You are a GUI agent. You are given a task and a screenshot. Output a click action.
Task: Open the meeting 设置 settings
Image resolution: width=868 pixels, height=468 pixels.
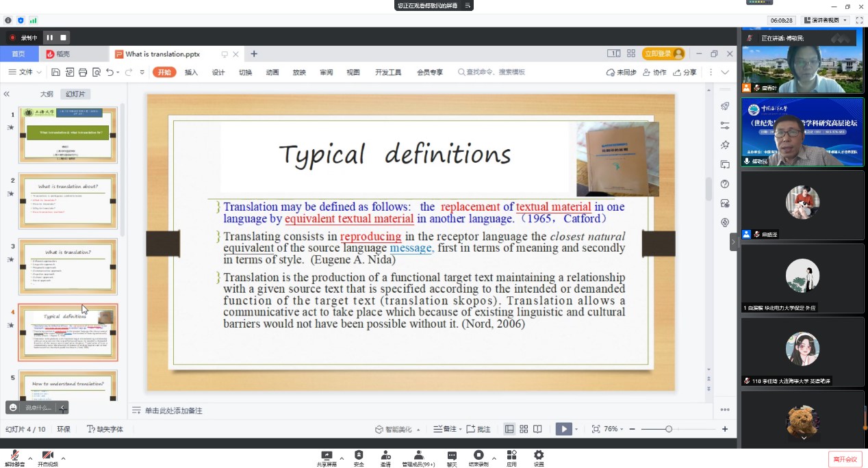pyautogui.click(x=539, y=458)
